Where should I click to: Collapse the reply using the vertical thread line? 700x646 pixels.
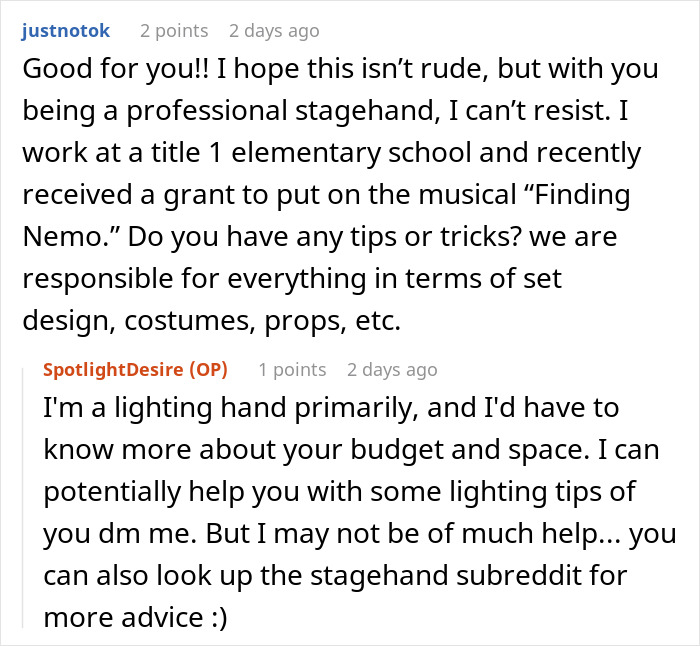[23, 498]
